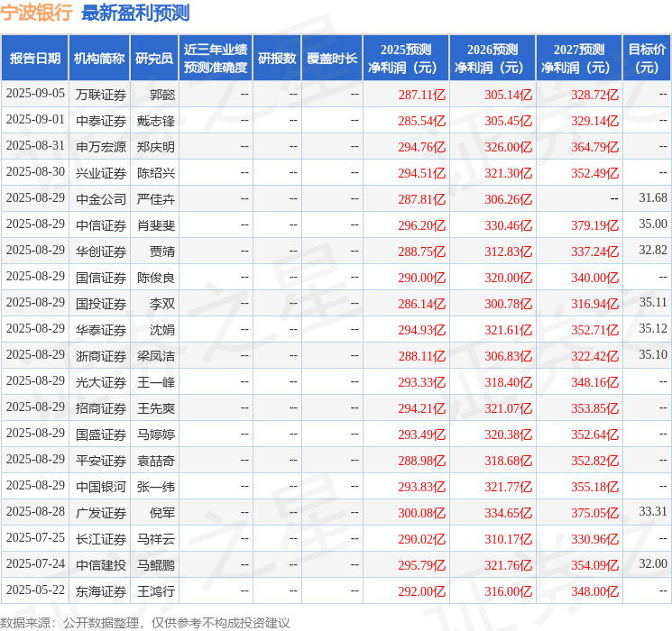672x631 pixels.
Task: Select the 招商证券 institution cell
Action: [x=101, y=408]
